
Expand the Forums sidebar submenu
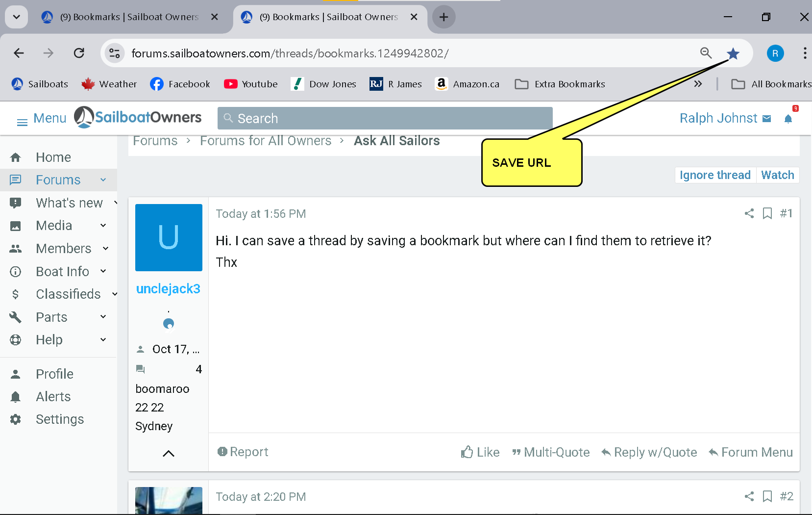[103, 180]
